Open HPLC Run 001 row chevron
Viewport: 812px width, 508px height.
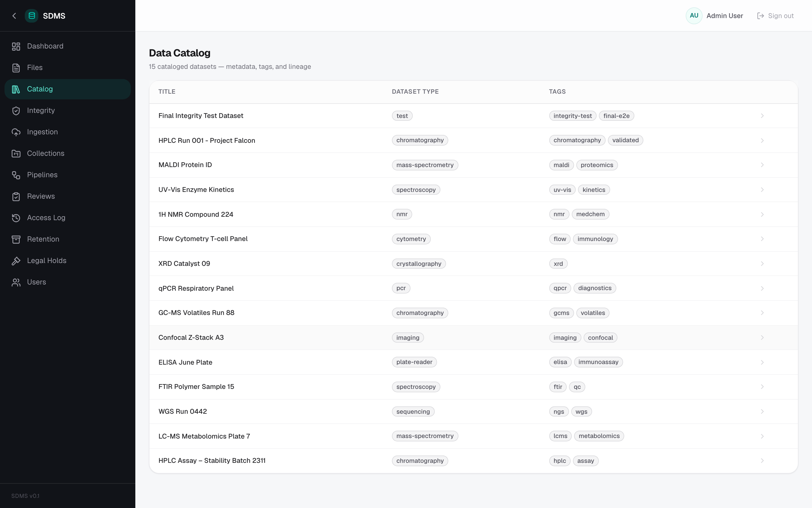[x=762, y=141]
